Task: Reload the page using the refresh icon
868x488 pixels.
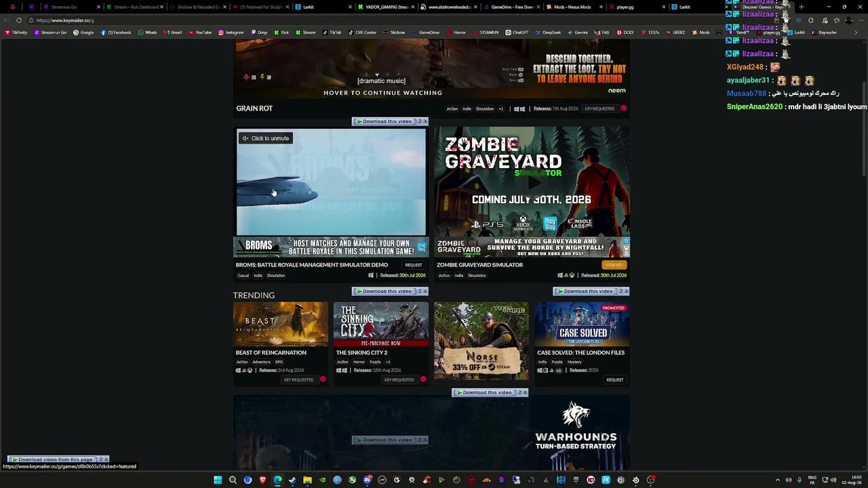Action: click(19, 20)
